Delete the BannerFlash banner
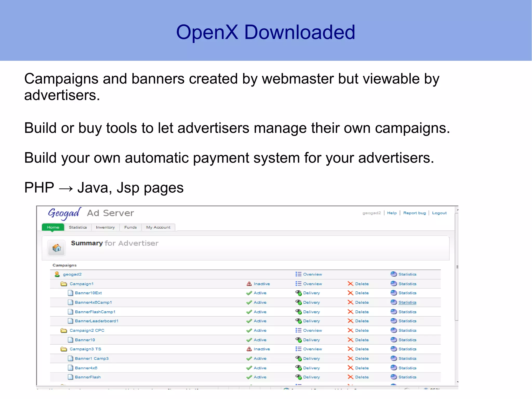Screen dimensions: 532x399 362,377
